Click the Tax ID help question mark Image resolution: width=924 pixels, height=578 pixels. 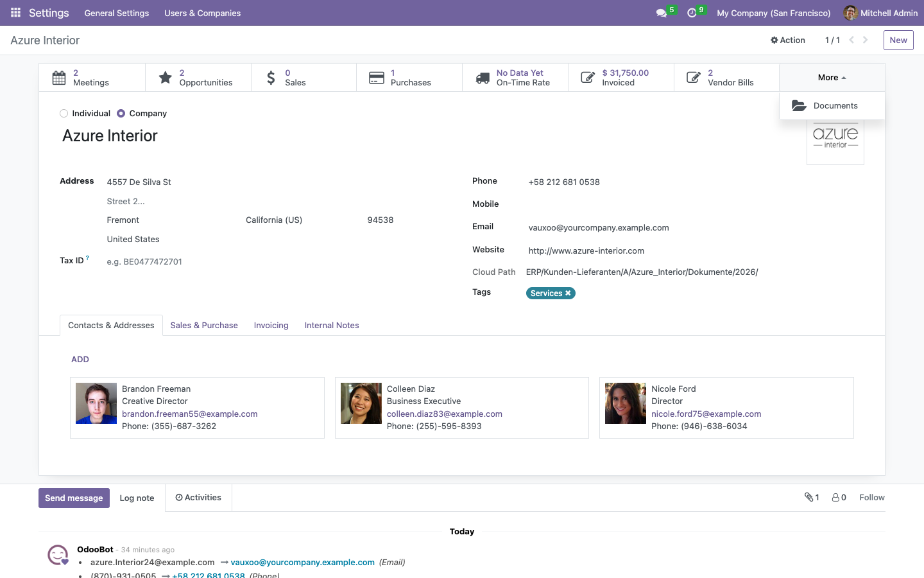tap(87, 258)
